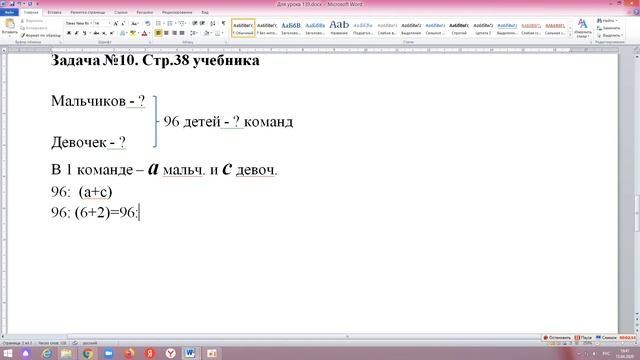The image size is (640, 360).
Task: Toggle Subscript formatting
Action: click(104, 33)
